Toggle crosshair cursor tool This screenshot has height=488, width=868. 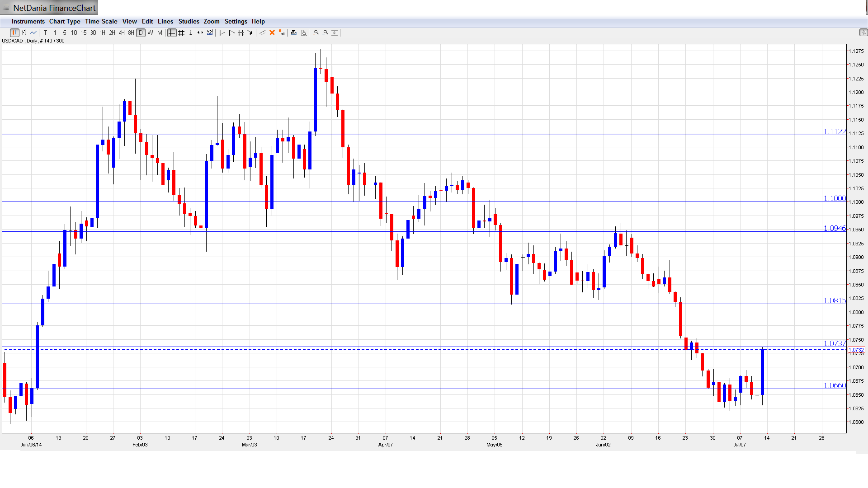172,33
